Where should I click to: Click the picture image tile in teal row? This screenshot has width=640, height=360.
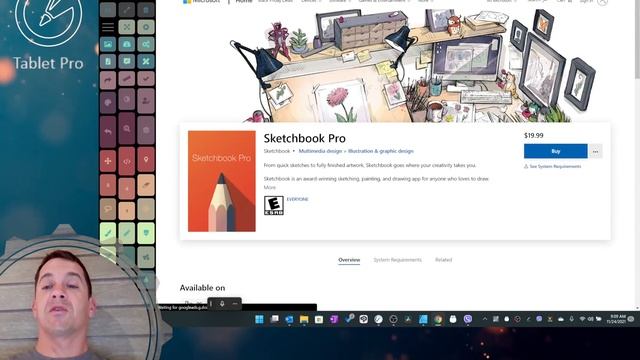click(x=108, y=44)
